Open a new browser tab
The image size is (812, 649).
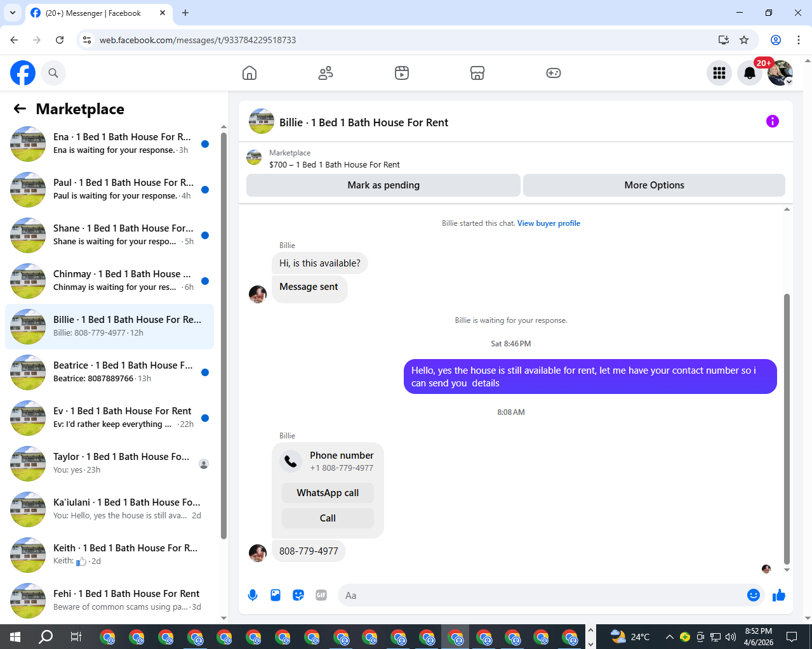[x=185, y=13]
